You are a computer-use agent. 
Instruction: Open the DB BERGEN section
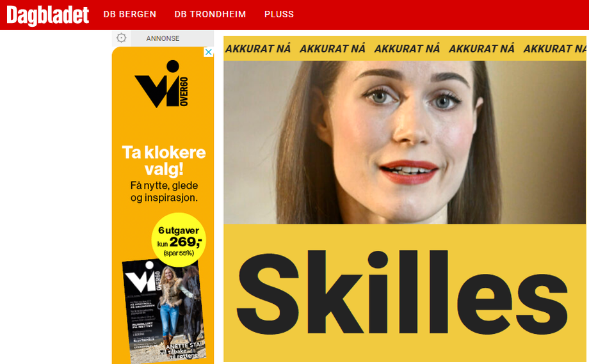coord(129,14)
